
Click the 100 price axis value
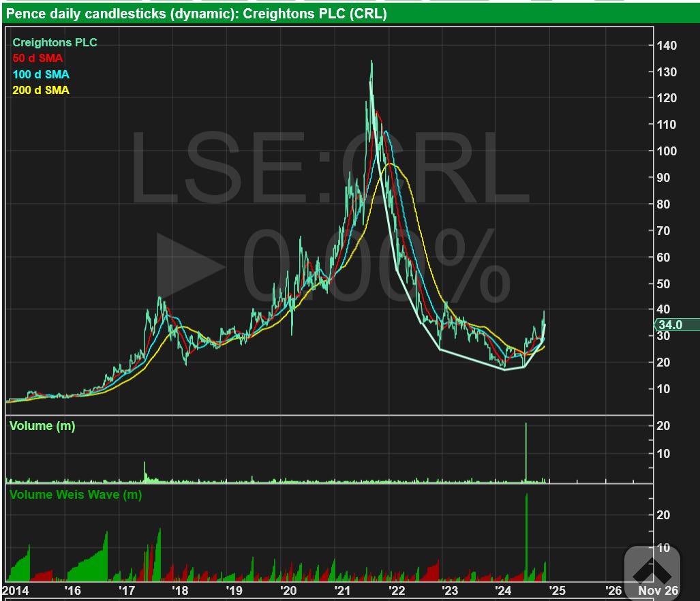(x=667, y=151)
